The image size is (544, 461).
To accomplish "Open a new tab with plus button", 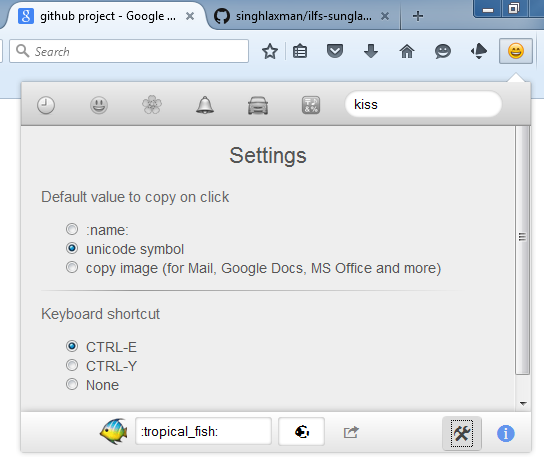I will [418, 16].
